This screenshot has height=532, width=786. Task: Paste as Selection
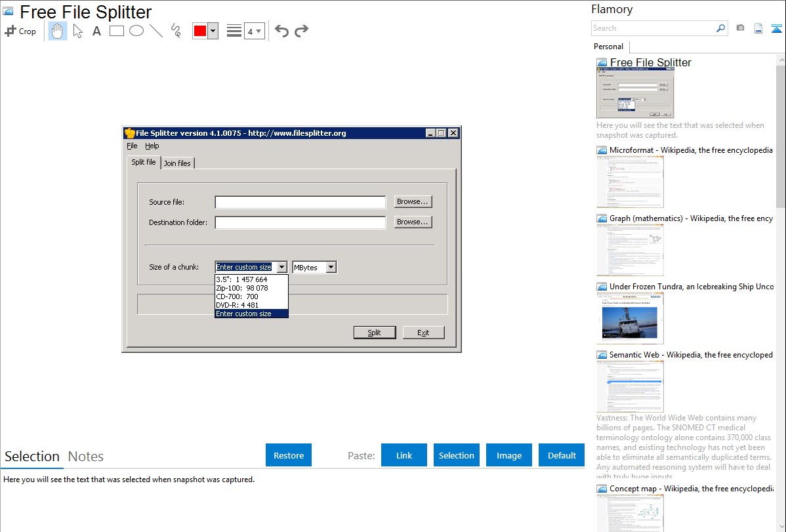coord(456,455)
